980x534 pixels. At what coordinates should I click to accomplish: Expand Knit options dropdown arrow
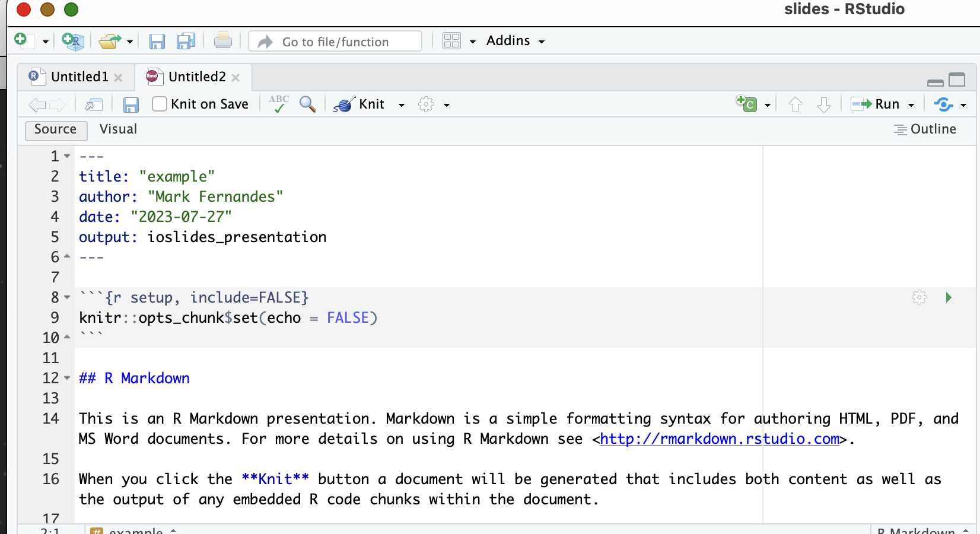click(x=402, y=105)
